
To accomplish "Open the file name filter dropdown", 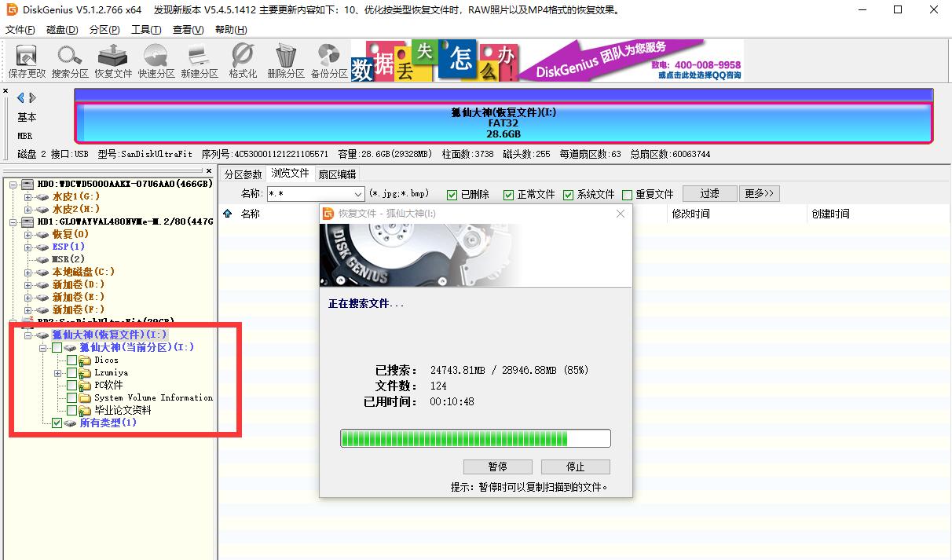I will tap(358, 194).
